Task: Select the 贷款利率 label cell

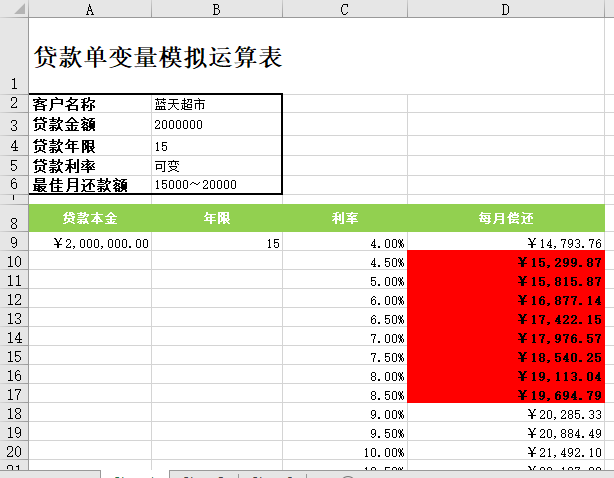Action: point(90,165)
